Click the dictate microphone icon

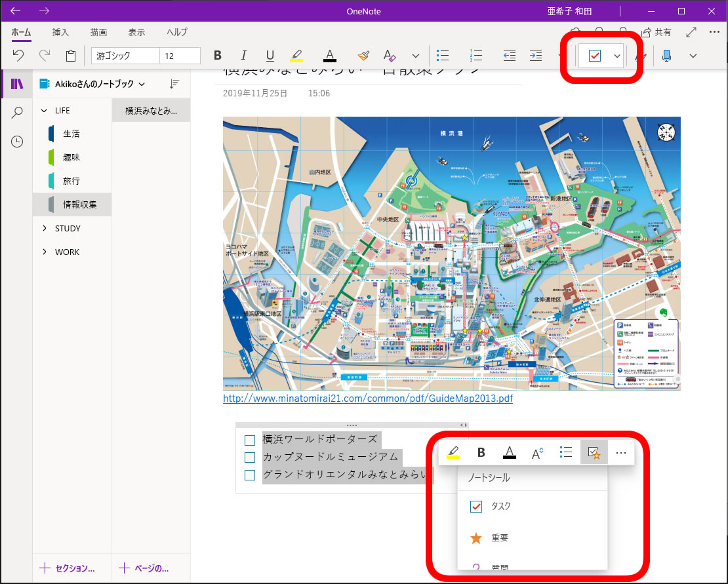pyautogui.click(x=666, y=56)
